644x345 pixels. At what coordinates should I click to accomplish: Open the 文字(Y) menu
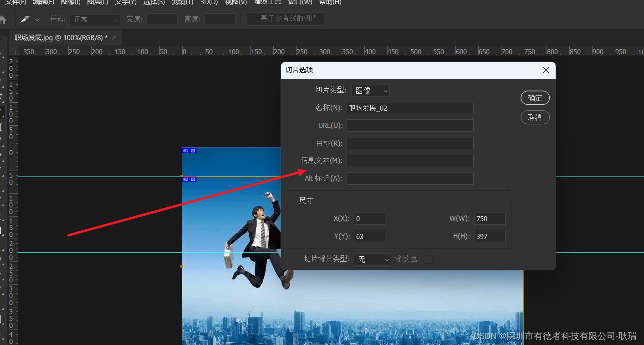click(x=126, y=2)
